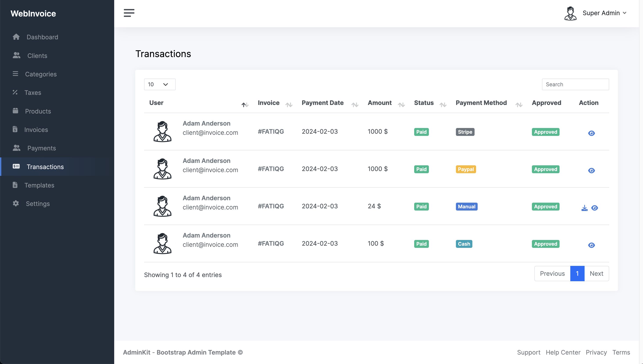Toggle sorting by the Payment Method column
Viewport: 643px width, 364px height.
point(519,105)
